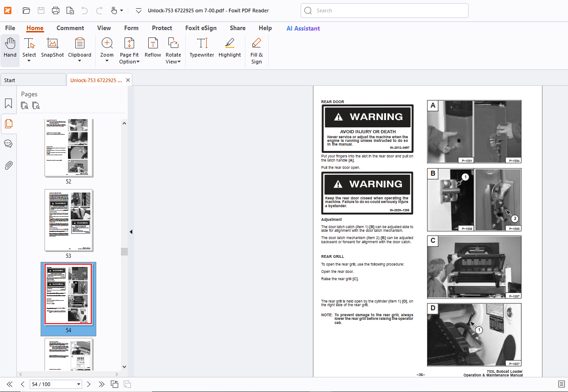Open the Attachments paperclip panel
568x392 pixels.
8,165
